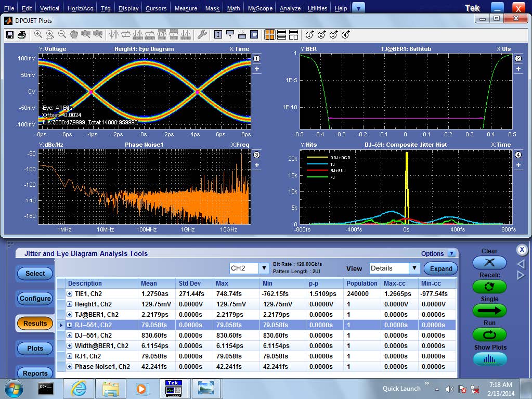The width and height of the screenshot is (532, 399).
Task: Toggle plot 2 selector beside Bathtub plot
Action: 518,59
